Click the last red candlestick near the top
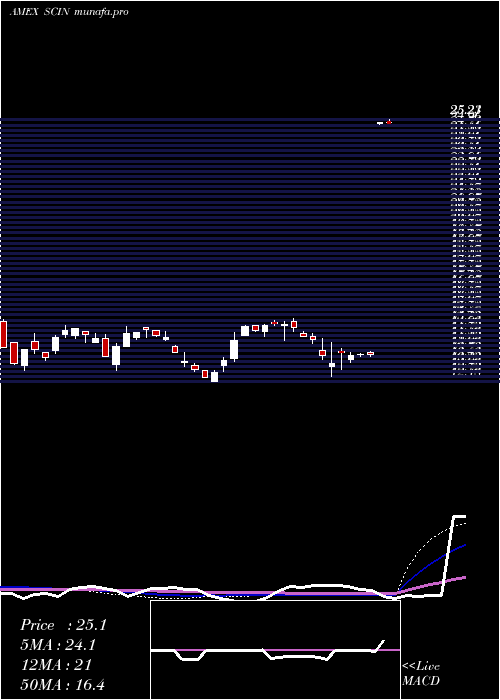This screenshot has width=500, height=700. pyautogui.click(x=389, y=122)
